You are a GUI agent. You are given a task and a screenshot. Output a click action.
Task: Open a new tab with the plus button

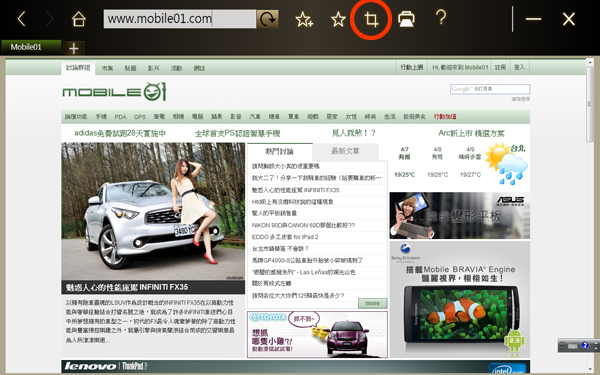pyautogui.click(x=73, y=48)
